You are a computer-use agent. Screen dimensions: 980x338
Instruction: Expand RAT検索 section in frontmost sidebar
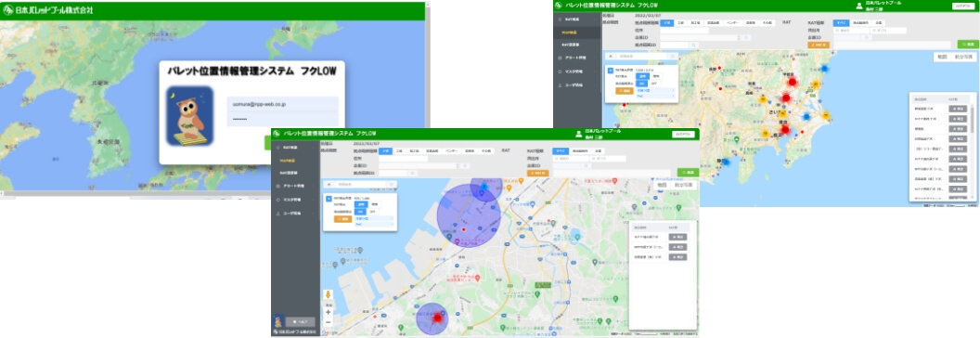coord(295,148)
